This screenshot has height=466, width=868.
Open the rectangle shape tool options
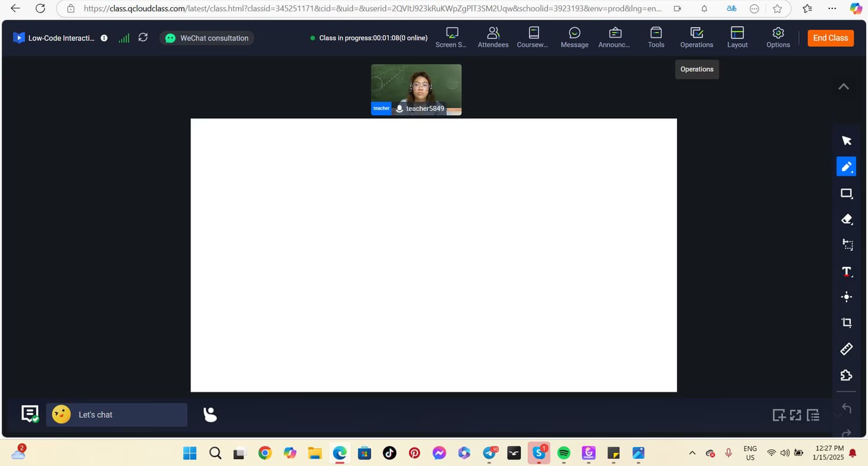pyautogui.click(x=847, y=193)
